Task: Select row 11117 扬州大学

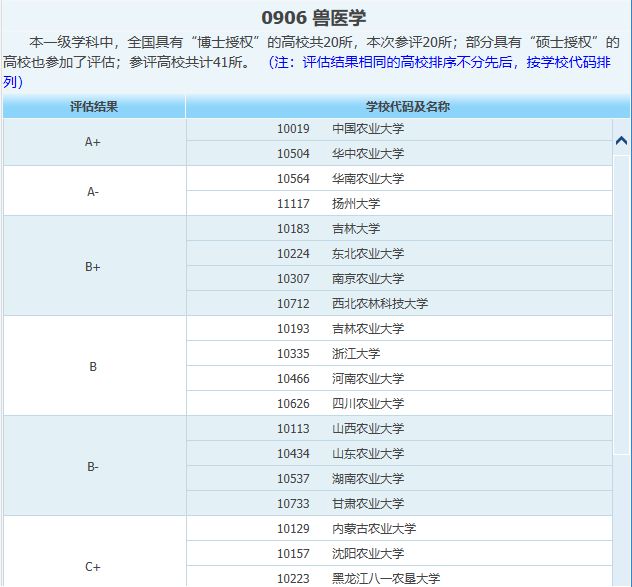Action: click(399, 204)
